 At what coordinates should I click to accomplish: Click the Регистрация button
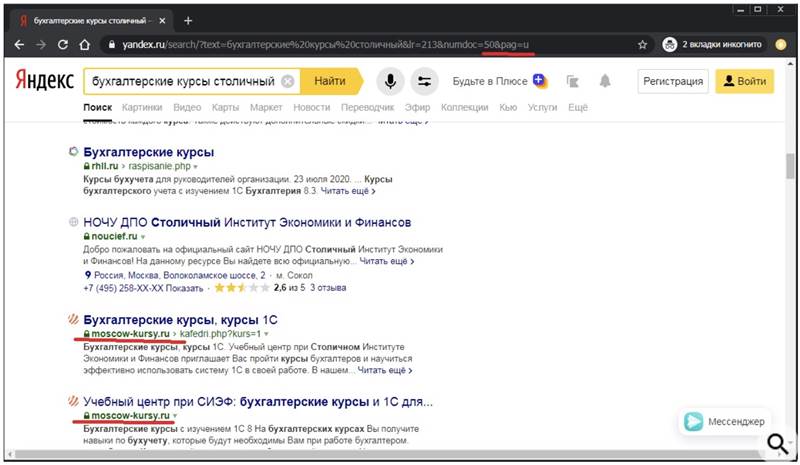click(x=673, y=81)
